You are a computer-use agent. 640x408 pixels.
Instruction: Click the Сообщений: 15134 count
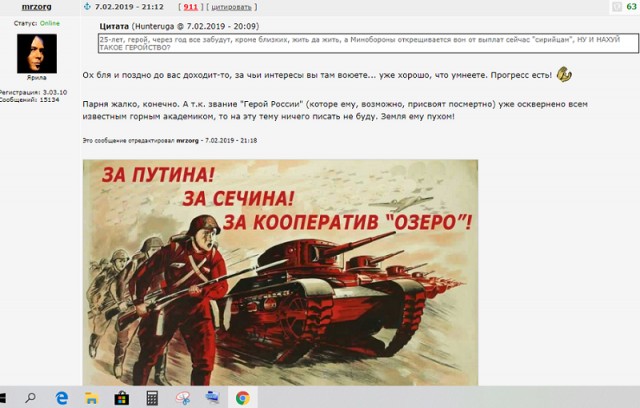click(29, 100)
